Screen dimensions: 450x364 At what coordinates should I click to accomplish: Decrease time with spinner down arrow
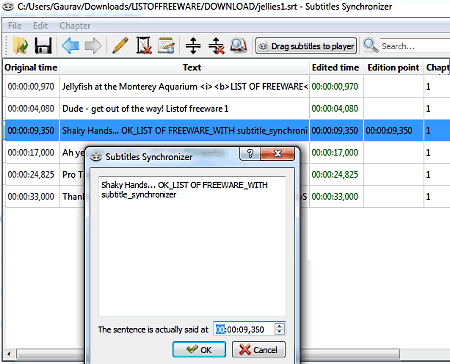(x=280, y=333)
